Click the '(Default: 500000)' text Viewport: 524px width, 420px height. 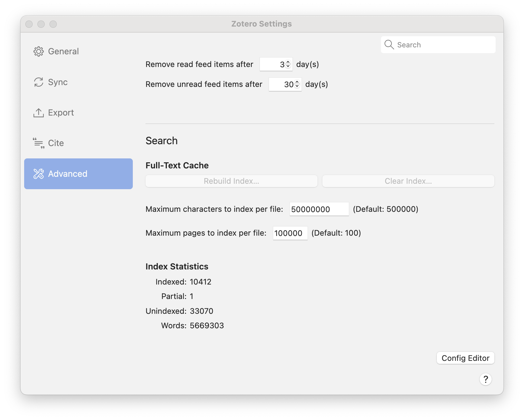[385, 209]
